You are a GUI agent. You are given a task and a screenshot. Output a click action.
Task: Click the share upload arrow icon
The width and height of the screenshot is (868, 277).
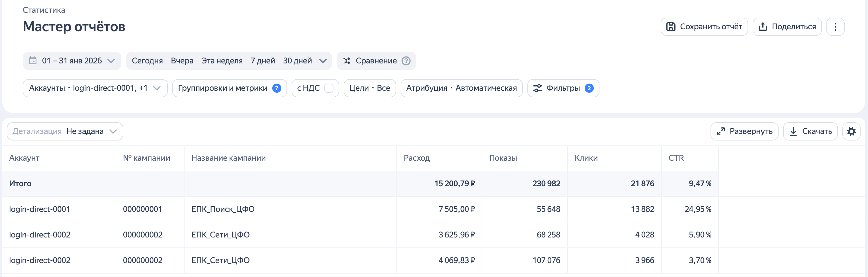click(x=763, y=26)
